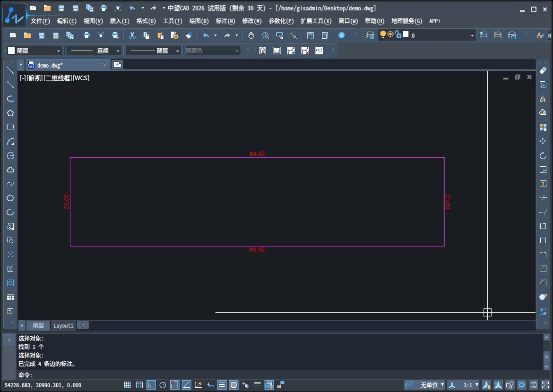Click the Text Style icon
Viewport: 553px width, 392px height.
[540, 35]
